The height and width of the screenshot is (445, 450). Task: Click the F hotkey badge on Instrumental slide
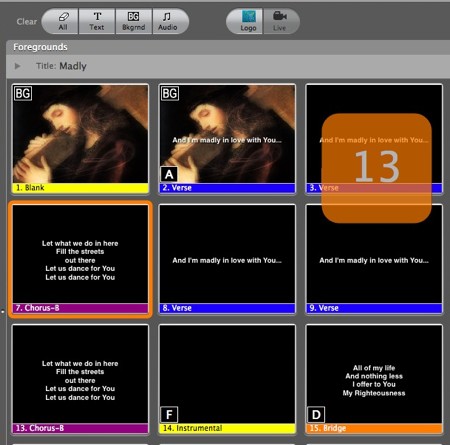click(169, 415)
